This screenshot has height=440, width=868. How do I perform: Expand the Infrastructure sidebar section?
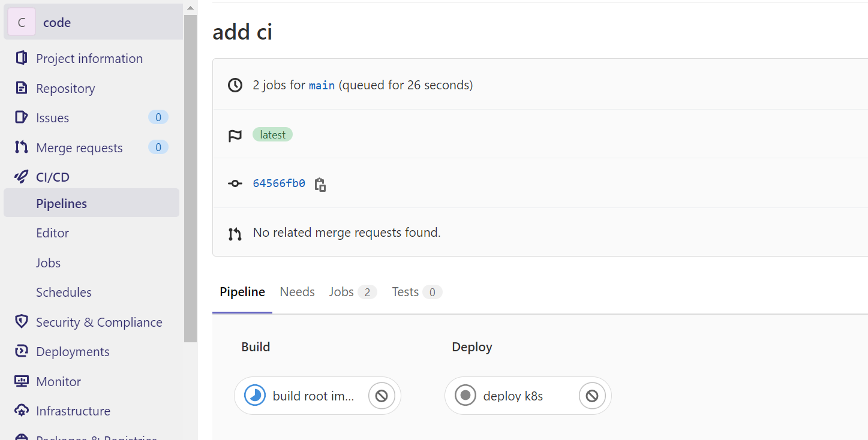point(73,411)
